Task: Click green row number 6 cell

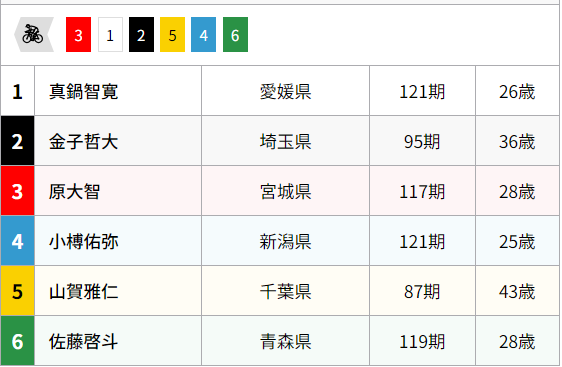Action: pos(18,340)
